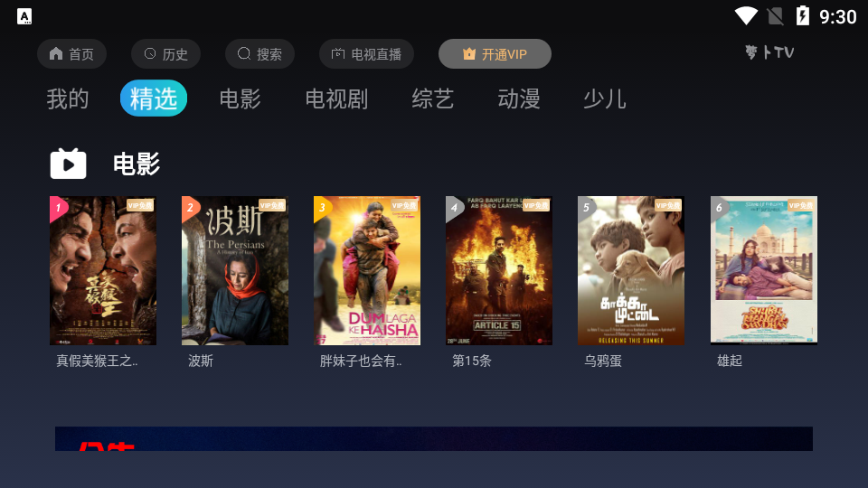Click the 雄起 movie title link
The height and width of the screenshot is (488, 868).
730,361
